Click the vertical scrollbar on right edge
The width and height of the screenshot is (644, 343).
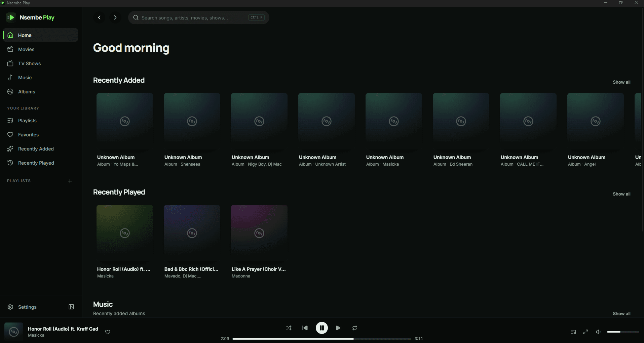click(x=643, y=119)
